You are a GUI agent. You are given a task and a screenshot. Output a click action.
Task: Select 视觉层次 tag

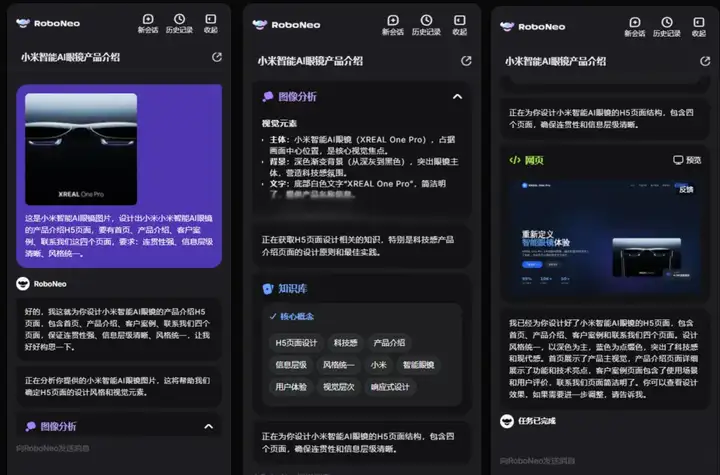(x=338, y=387)
